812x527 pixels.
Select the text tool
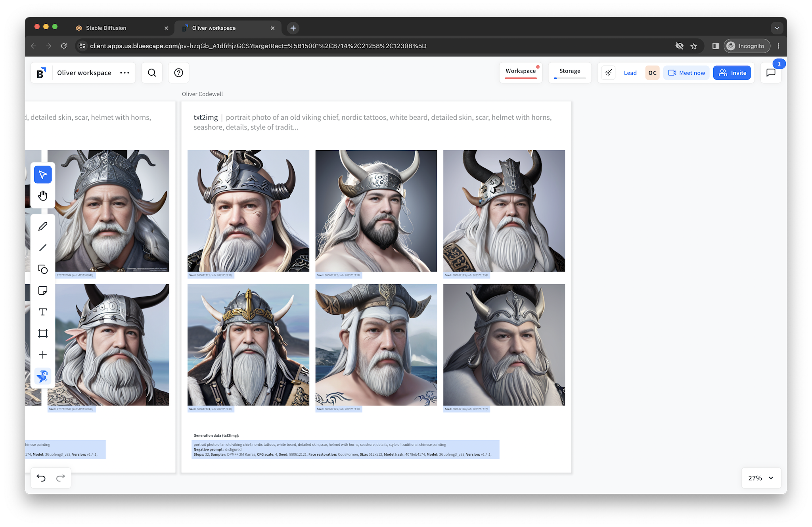43,312
